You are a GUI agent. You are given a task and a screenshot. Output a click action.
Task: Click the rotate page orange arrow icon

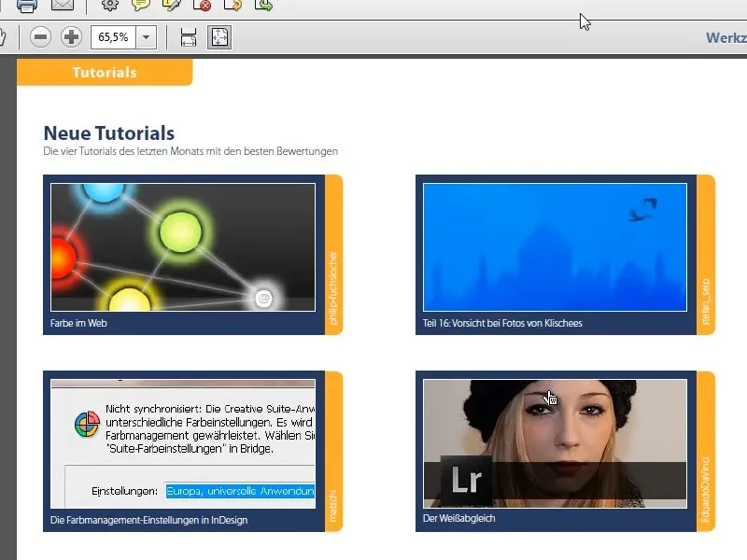[233, 5]
